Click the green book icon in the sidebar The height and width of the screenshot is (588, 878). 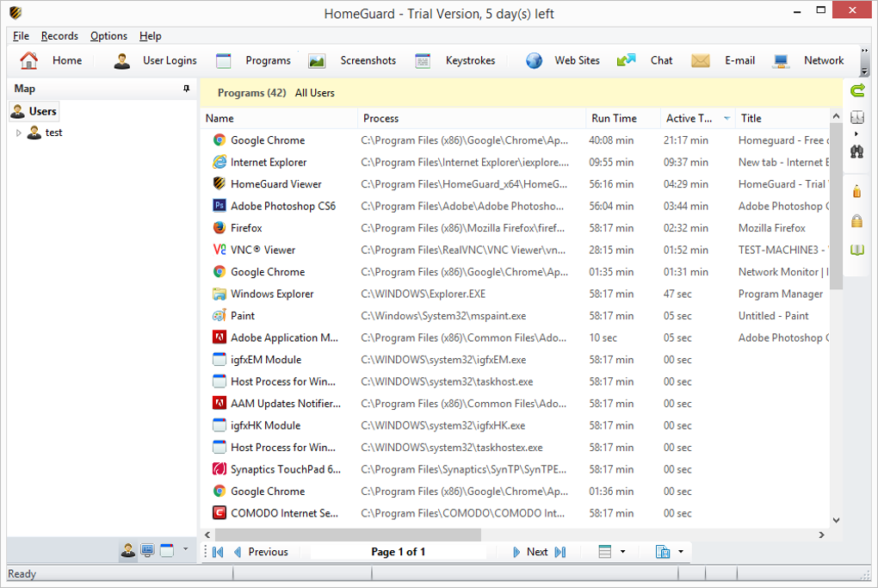[857, 250]
